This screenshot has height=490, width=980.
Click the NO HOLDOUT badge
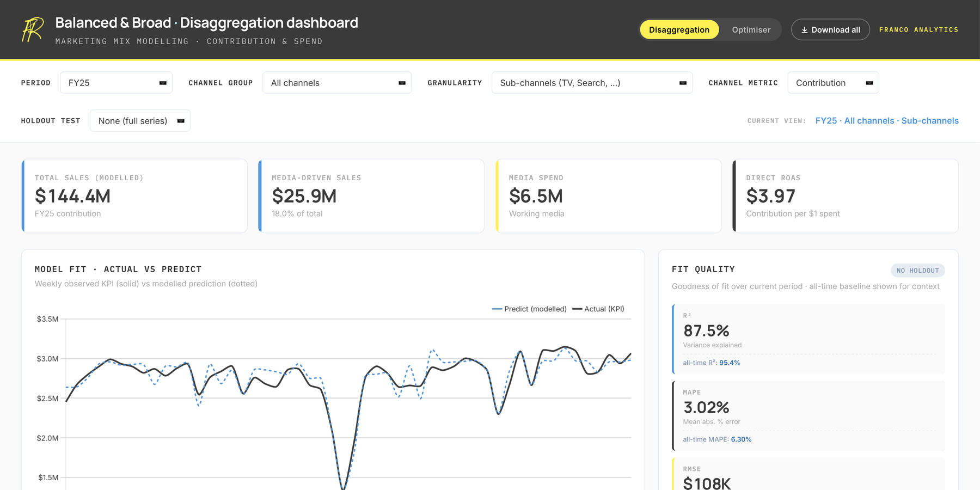pyautogui.click(x=917, y=271)
